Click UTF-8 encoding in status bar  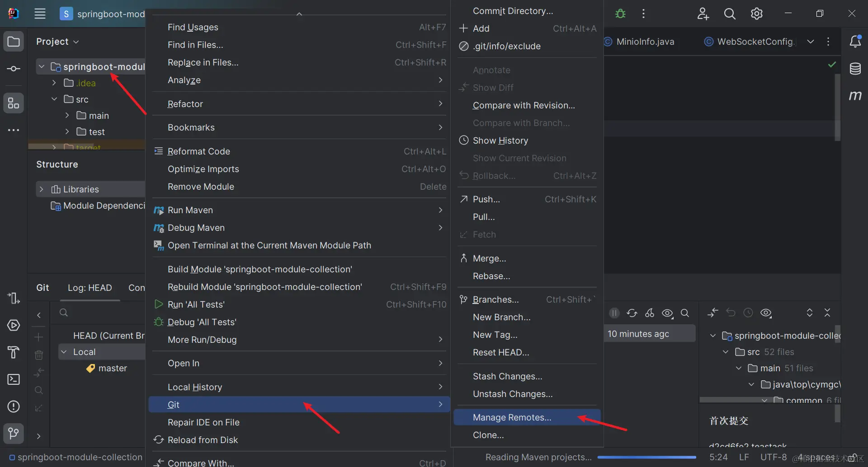774,457
